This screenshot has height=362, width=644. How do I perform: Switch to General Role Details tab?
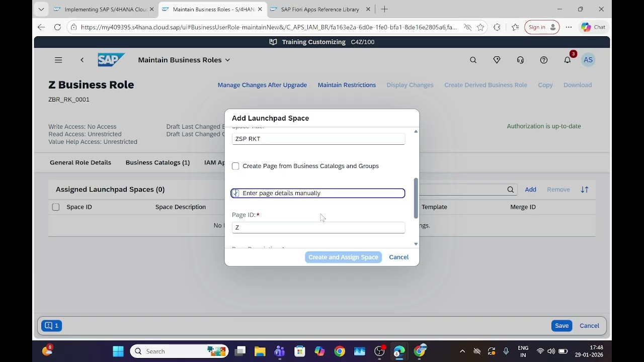(80, 162)
